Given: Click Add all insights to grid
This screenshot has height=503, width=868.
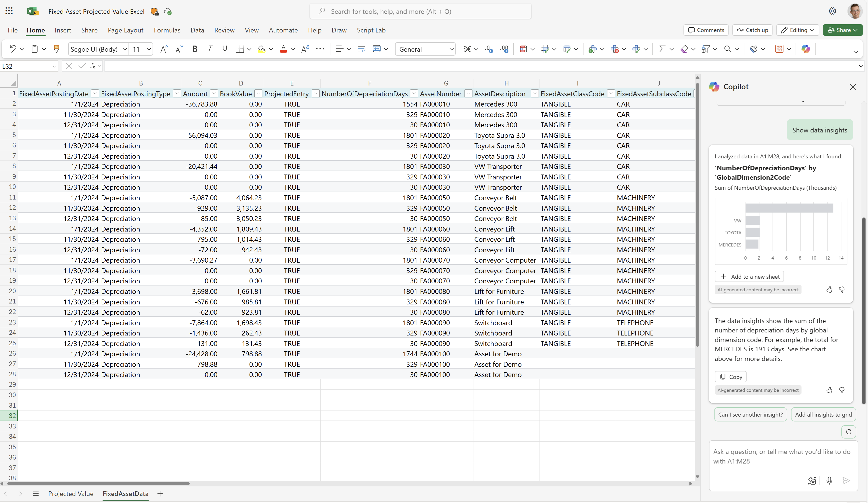Looking at the screenshot, I should [824, 414].
